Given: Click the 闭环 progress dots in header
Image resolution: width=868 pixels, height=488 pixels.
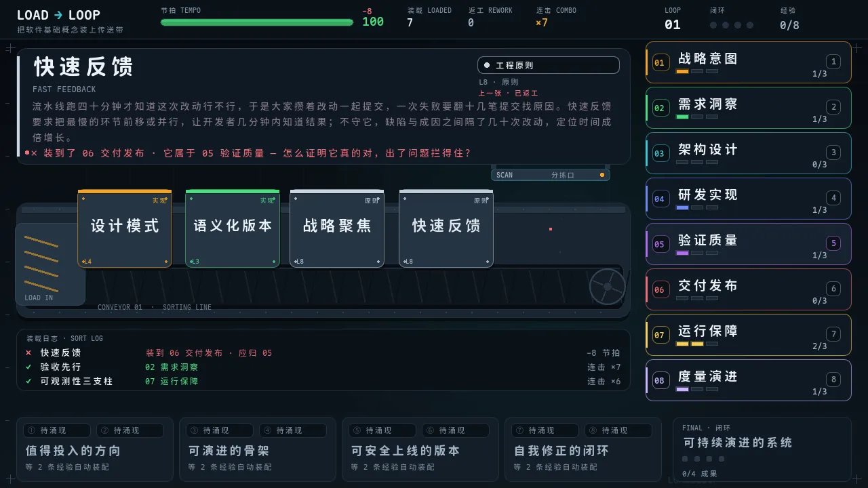Looking at the screenshot, I should tap(732, 25).
